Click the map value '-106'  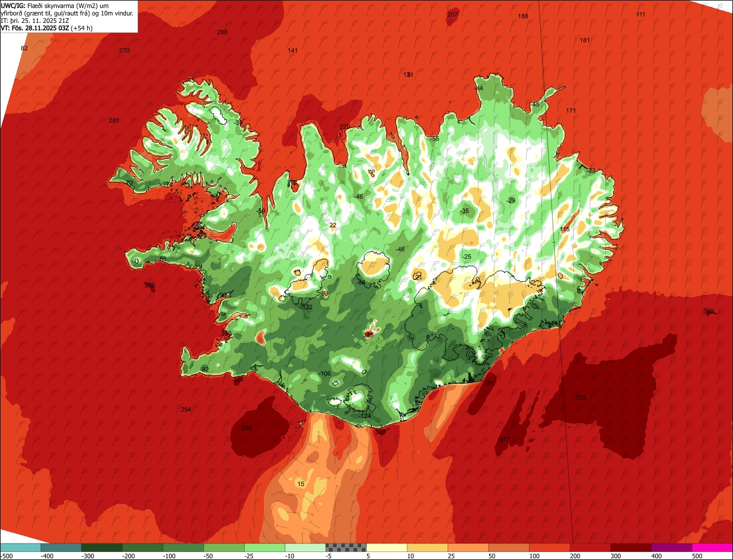click(325, 374)
